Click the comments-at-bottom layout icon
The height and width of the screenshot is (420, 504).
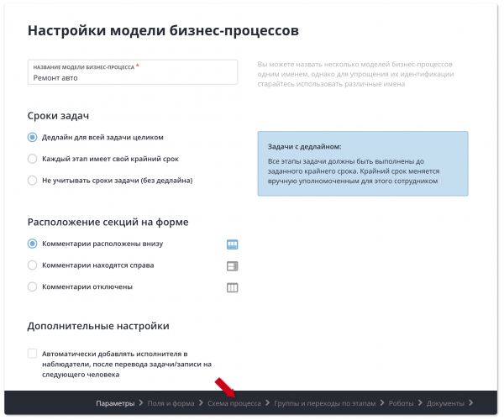click(233, 244)
